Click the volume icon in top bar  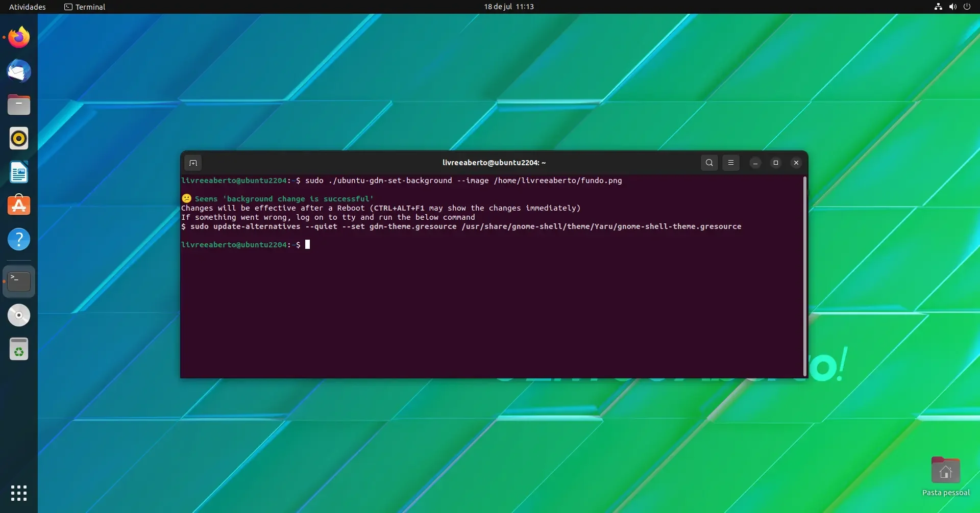[x=952, y=7]
